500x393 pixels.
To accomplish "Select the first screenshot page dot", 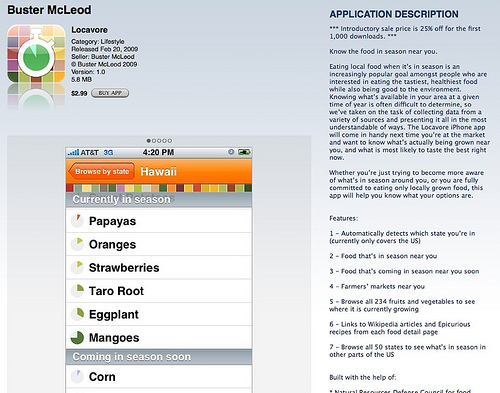I will pyautogui.click(x=149, y=141).
